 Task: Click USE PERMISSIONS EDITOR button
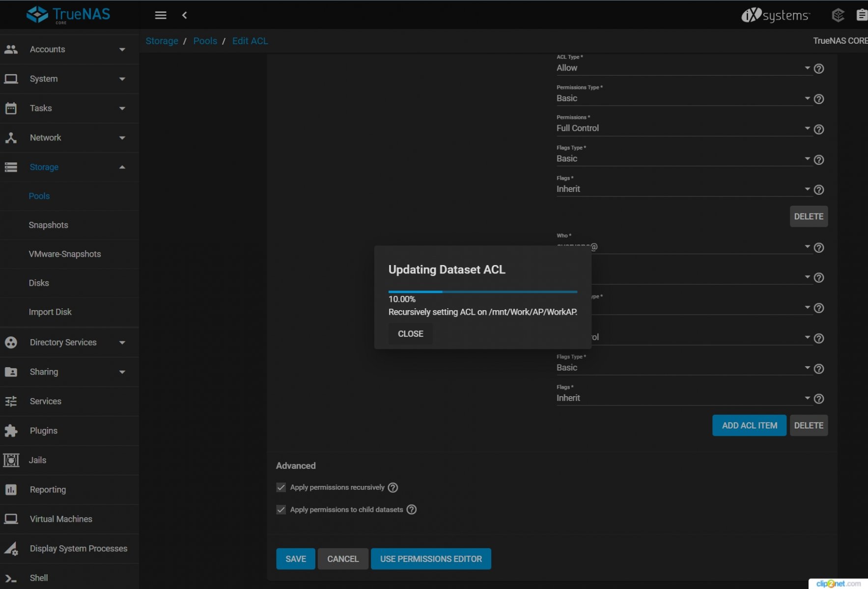click(431, 559)
